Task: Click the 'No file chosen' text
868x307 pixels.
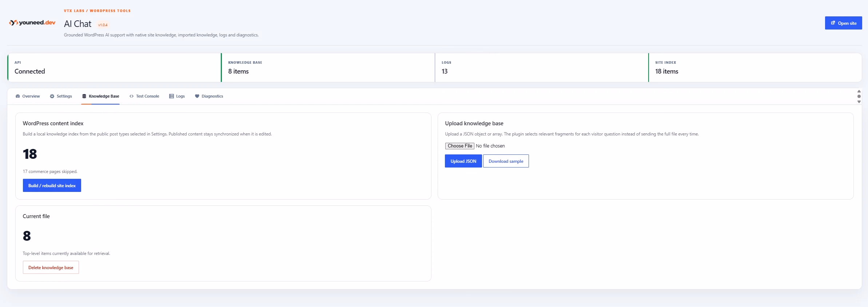Action: 490,146
